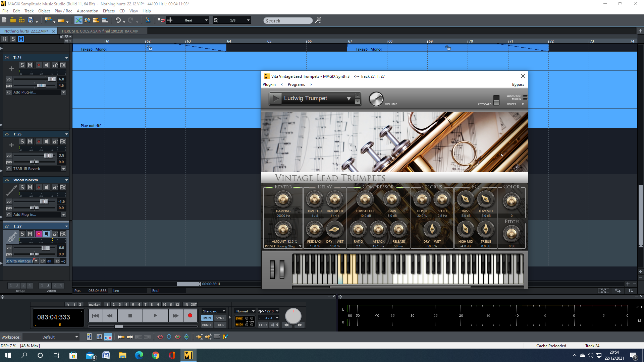The image size is (644, 362).
Task: Click the pencil draw icon in bottom toolbar
Action: [x=225, y=337]
